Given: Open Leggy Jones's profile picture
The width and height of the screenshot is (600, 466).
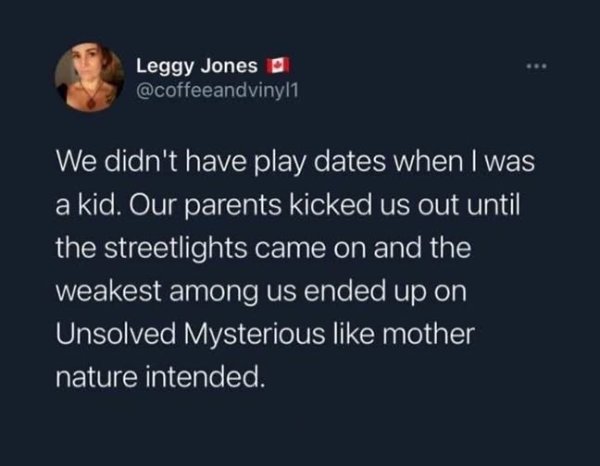Looking at the screenshot, I should tap(91, 80).
